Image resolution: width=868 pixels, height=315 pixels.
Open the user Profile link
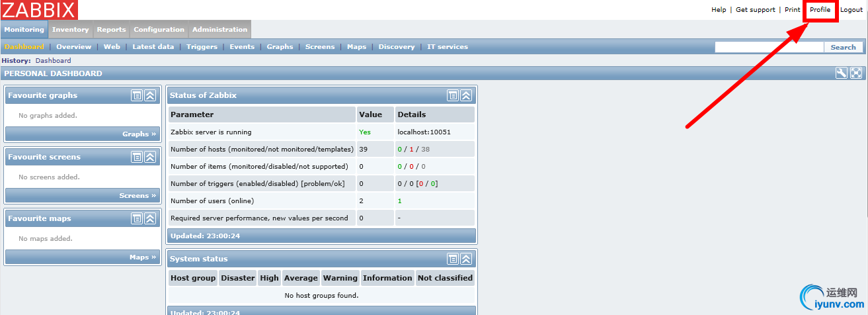[820, 10]
